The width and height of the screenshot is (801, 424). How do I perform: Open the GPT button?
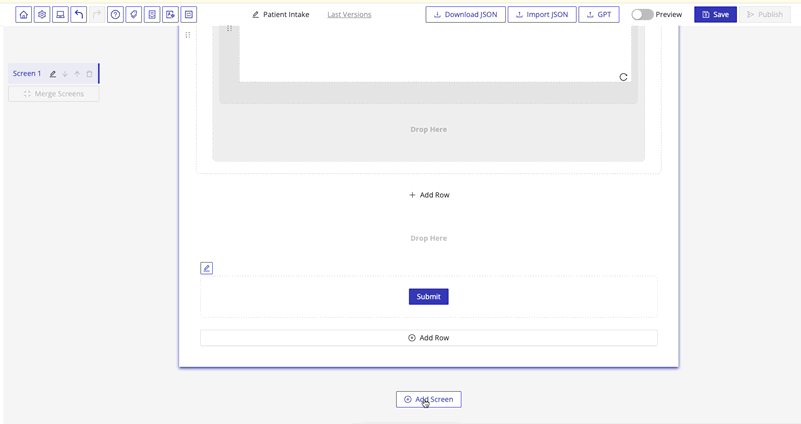click(x=599, y=15)
